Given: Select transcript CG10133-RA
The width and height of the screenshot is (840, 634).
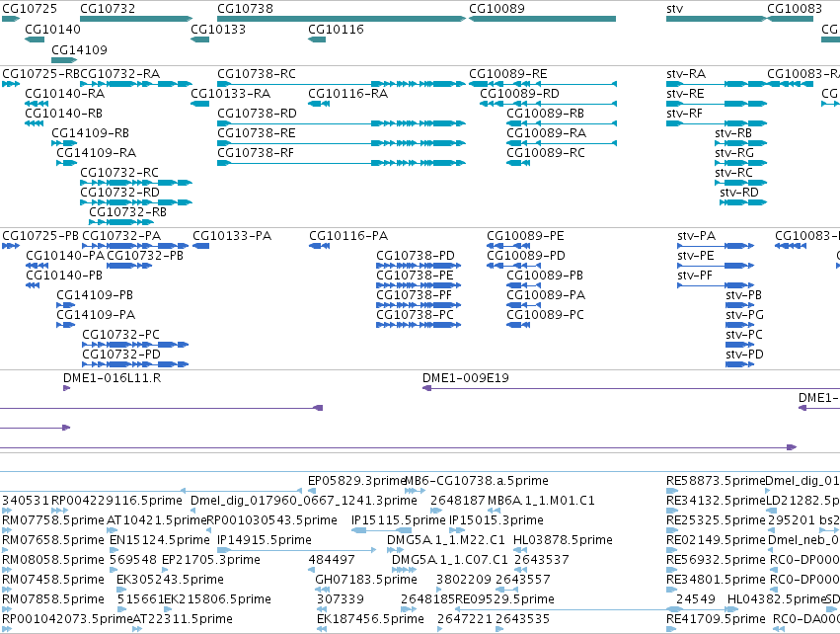Looking at the screenshot, I should pyautogui.click(x=199, y=104).
